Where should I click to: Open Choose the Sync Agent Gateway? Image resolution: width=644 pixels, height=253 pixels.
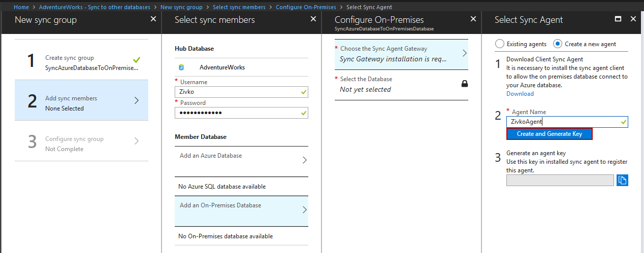pyautogui.click(x=401, y=54)
